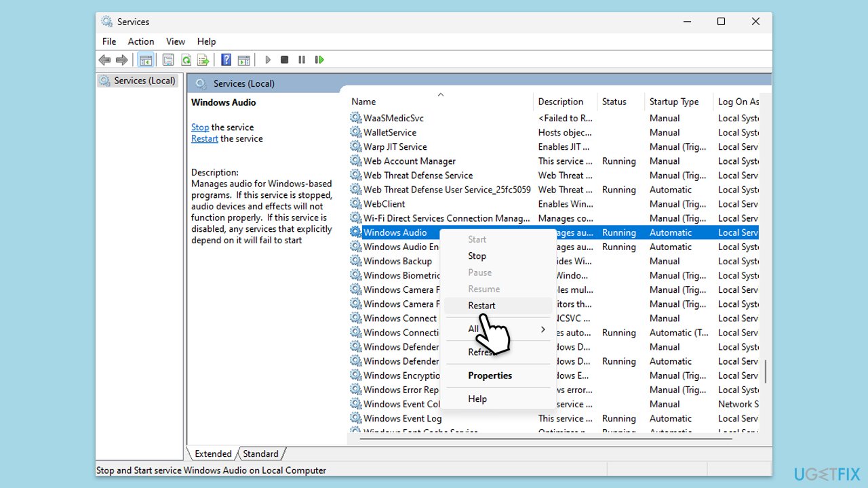Select the Web Threat Defense Service row
The height and width of the screenshot is (488, 868).
553,176
